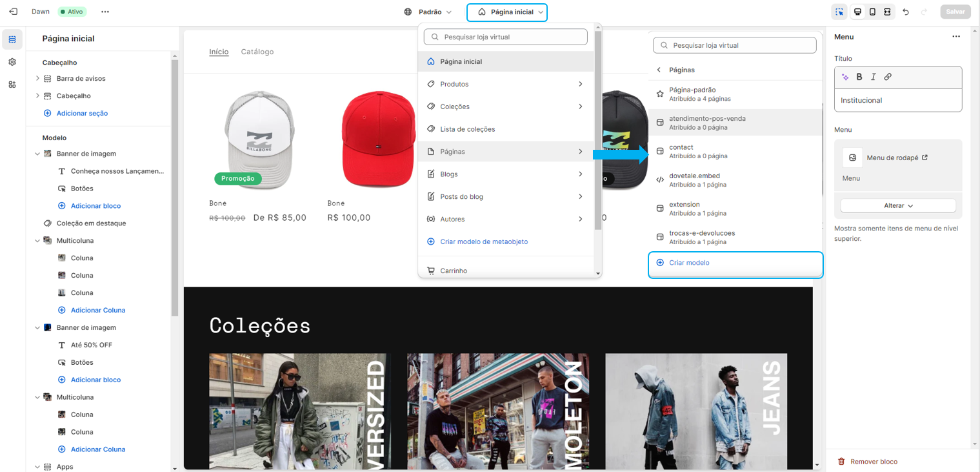
Task: Open the app embeds icon in left rail
Action: [12, 85]
